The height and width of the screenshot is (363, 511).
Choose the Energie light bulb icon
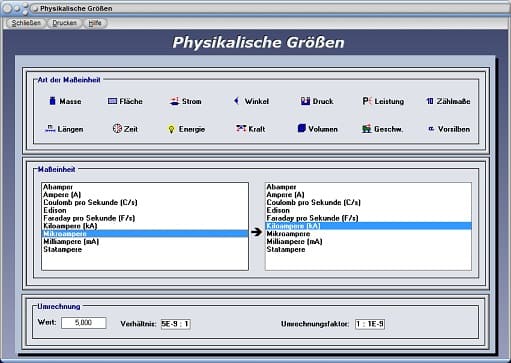click(171, 129)
